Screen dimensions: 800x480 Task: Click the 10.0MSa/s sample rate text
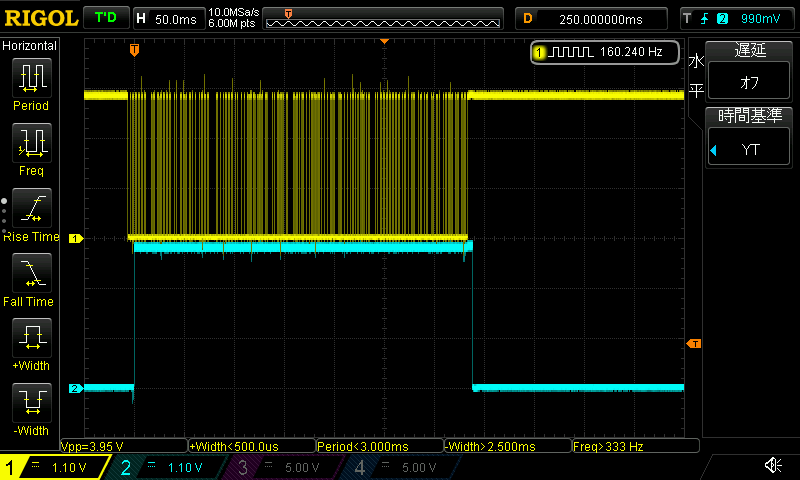coord(233,12)
